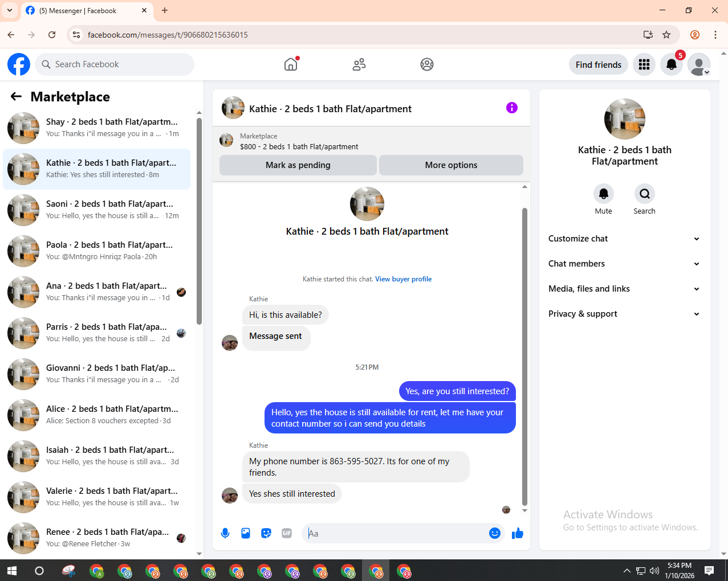Click listing photo in right panel
This screenshot has height=581, width=728.
625,119
